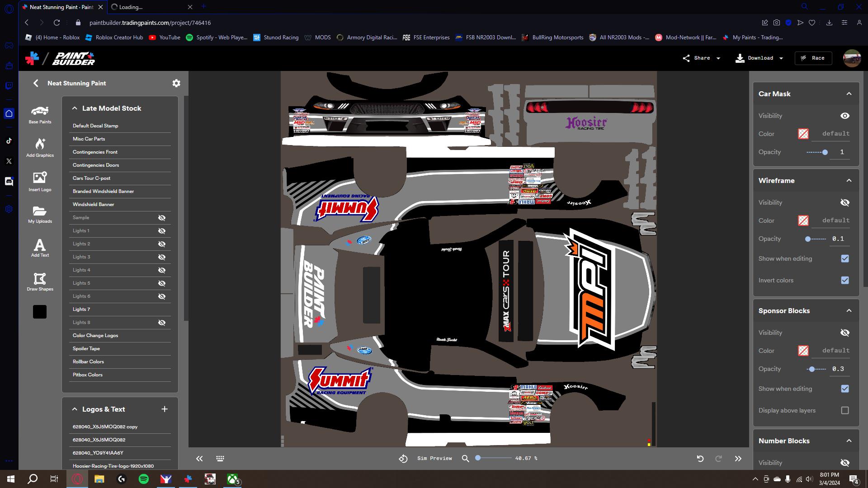Select the Add Text tool
Screen dimensions: 868x488
click(x=40, y=248)
